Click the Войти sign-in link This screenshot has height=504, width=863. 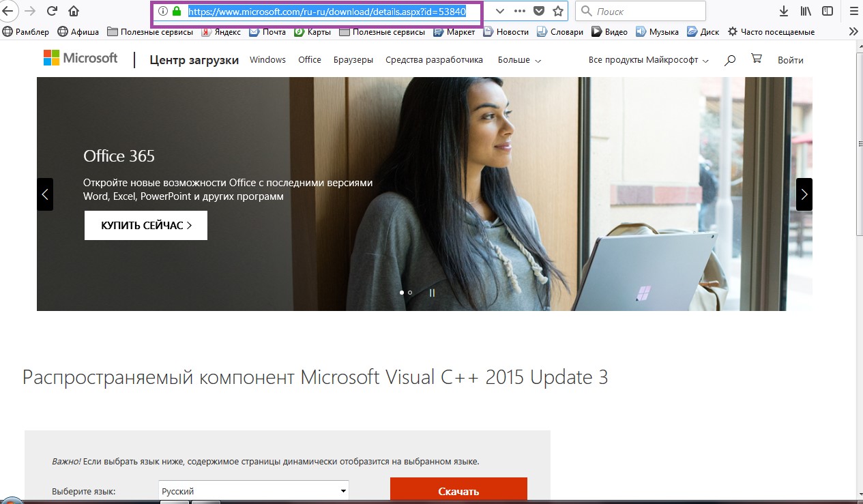tap(791, 60)
